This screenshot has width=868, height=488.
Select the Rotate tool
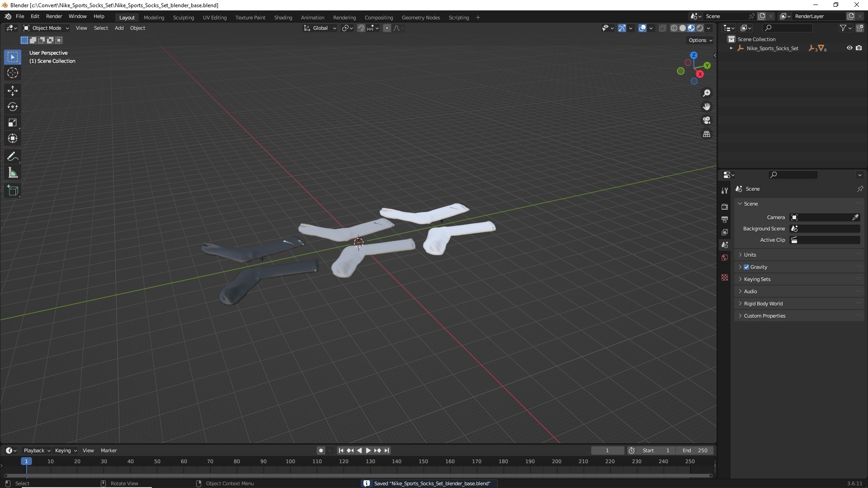tap(13, 107)
